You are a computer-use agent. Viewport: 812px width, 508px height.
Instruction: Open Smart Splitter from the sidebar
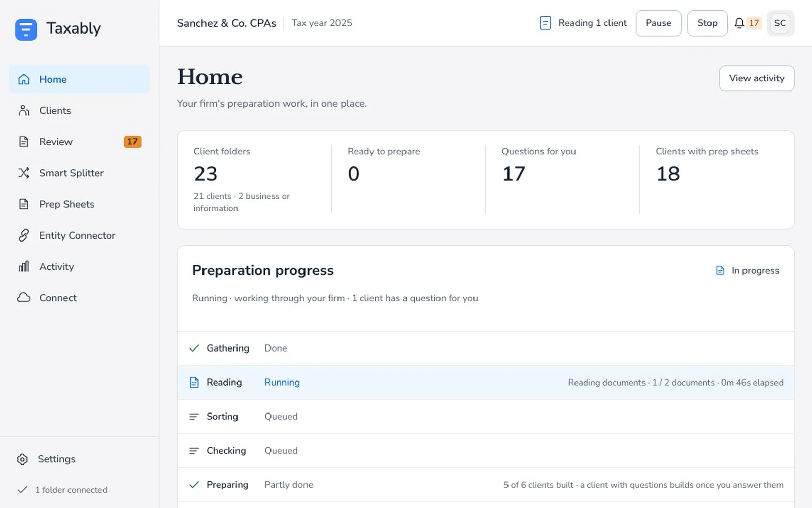coord(79,173)
